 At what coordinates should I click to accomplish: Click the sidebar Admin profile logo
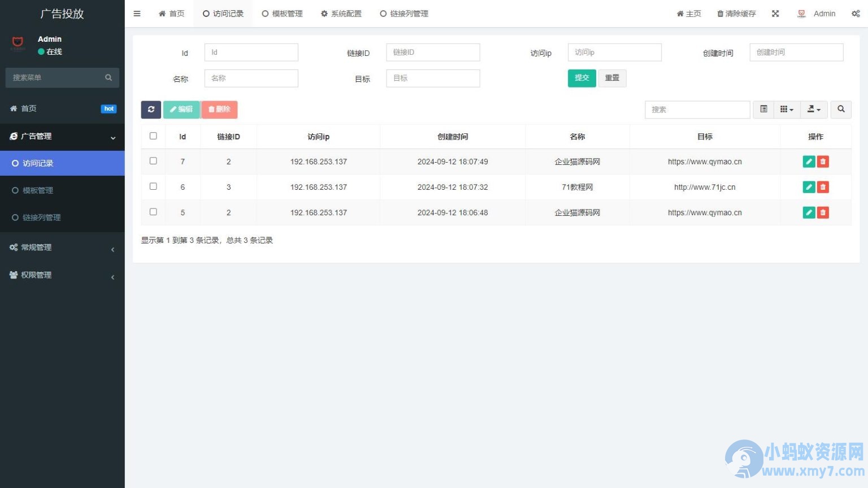point(18,43)
